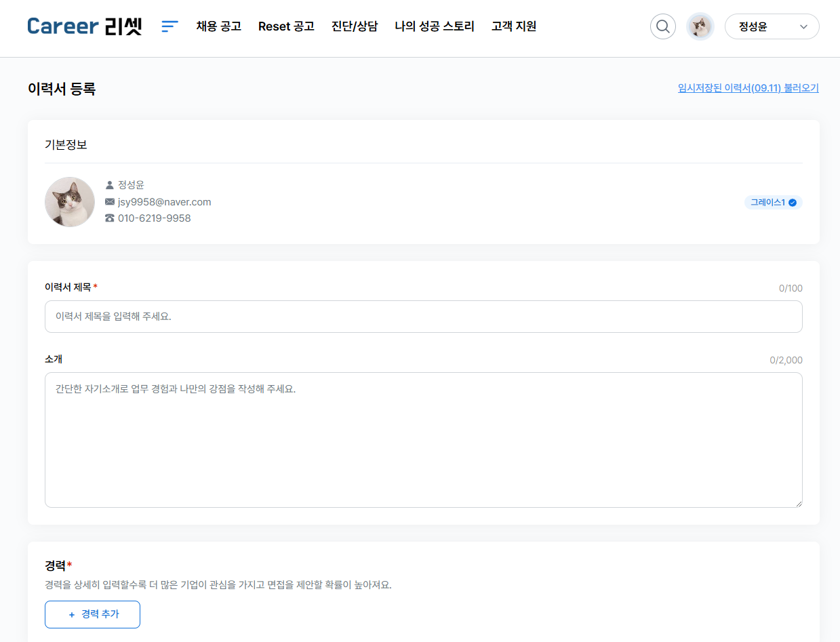Click the Career 리셋 logo
The width and height of the screenshot is (840, 642).
click(x=85, y=26)
